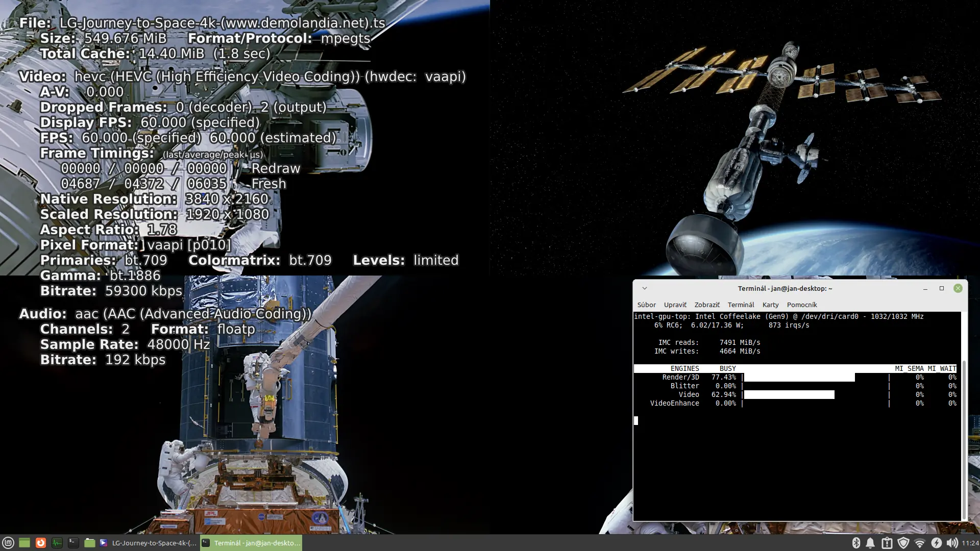Click the 'File:' name line in overlay
This screenshot has width=980, height=551.
point(202,23)
